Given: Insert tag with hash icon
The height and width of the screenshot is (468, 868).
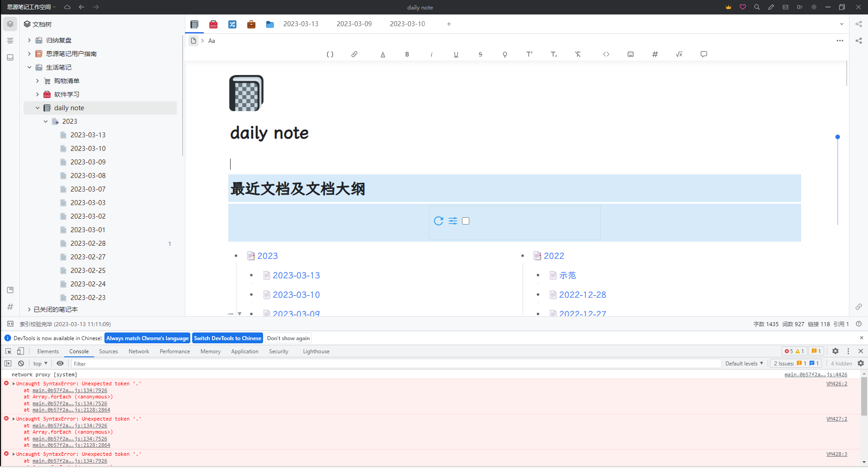Looking at the screenshot, I should 655,54.
